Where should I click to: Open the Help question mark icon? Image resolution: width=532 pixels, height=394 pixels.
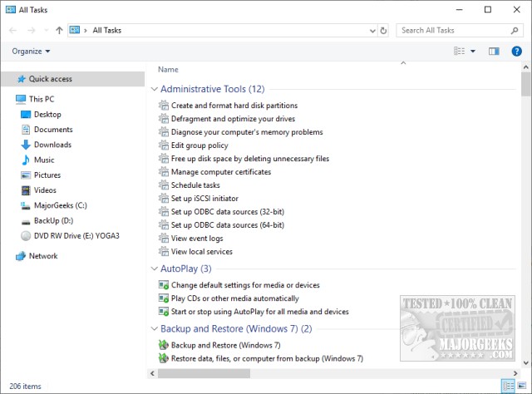517,51
